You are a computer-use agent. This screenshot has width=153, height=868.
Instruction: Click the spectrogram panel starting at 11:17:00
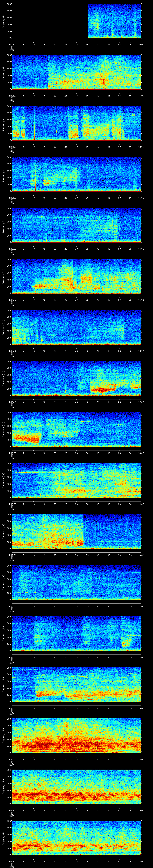[76, 429]
